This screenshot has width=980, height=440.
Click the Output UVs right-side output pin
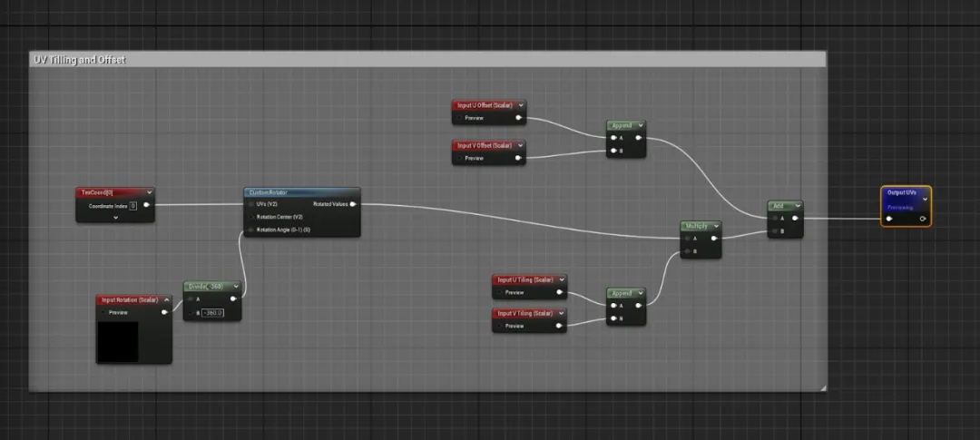(x=923, y=219)
